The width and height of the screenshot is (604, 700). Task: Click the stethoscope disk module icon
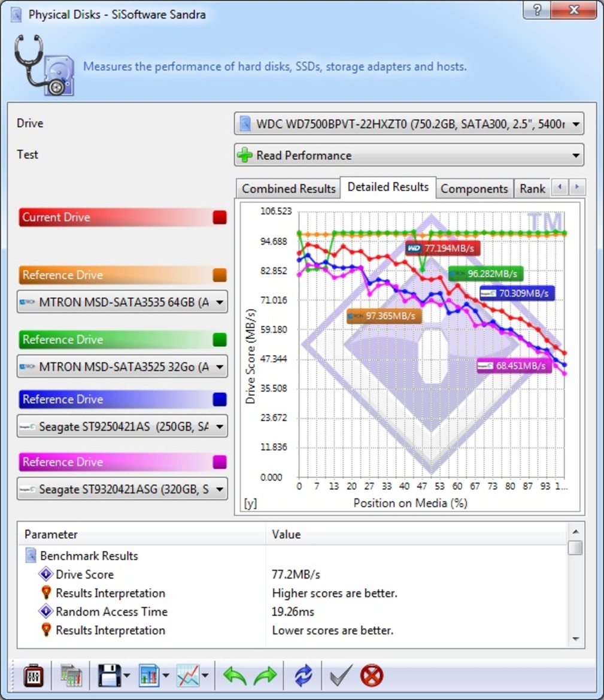click(44, 65)
